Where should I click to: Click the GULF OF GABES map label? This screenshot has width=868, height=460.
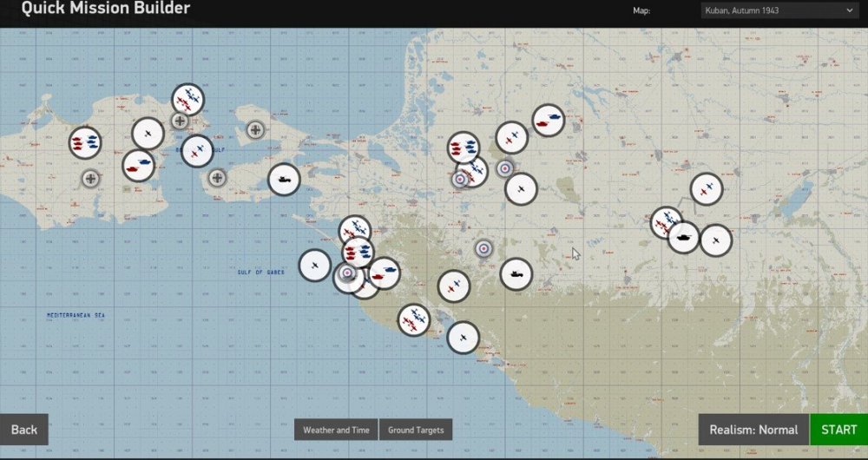coord(260,273)
